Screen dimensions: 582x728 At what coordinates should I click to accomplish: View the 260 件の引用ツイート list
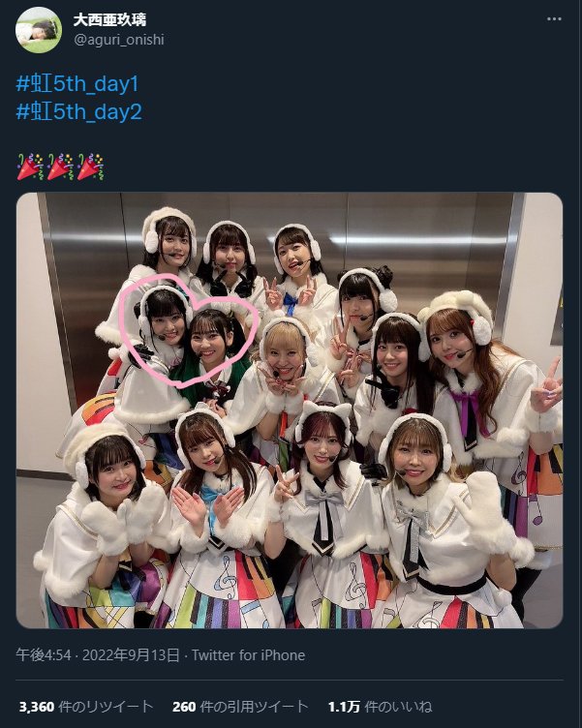coord(240,707)
